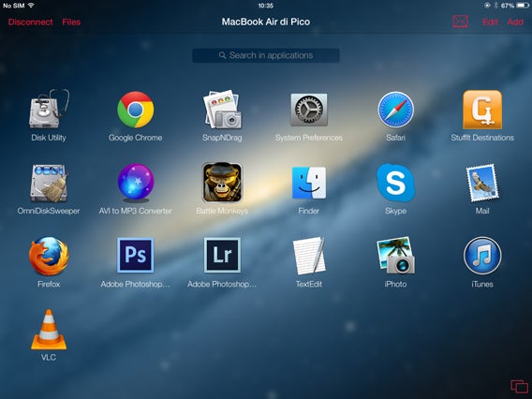The width and height of the screenshot is (532, 399).
Task: Open StuffIt Destinations orange icon
Action: (x=482, y=110)
